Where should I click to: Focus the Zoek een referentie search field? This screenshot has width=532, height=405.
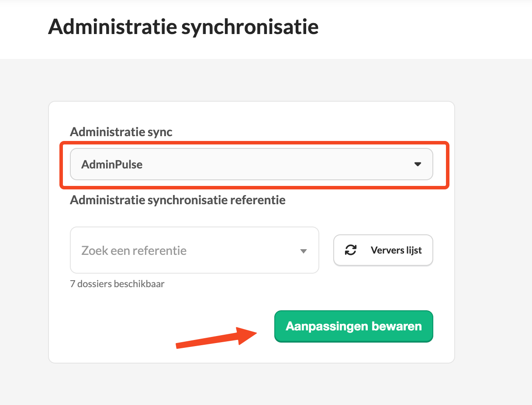194,250
